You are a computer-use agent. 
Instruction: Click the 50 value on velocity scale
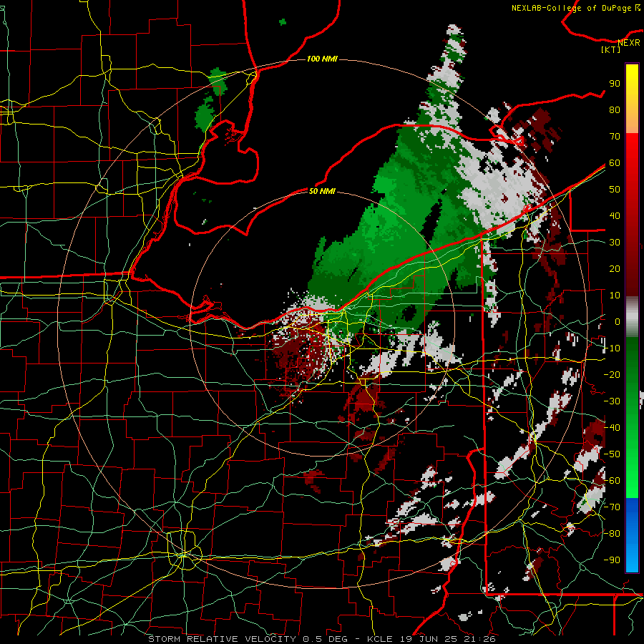[615, 190]
